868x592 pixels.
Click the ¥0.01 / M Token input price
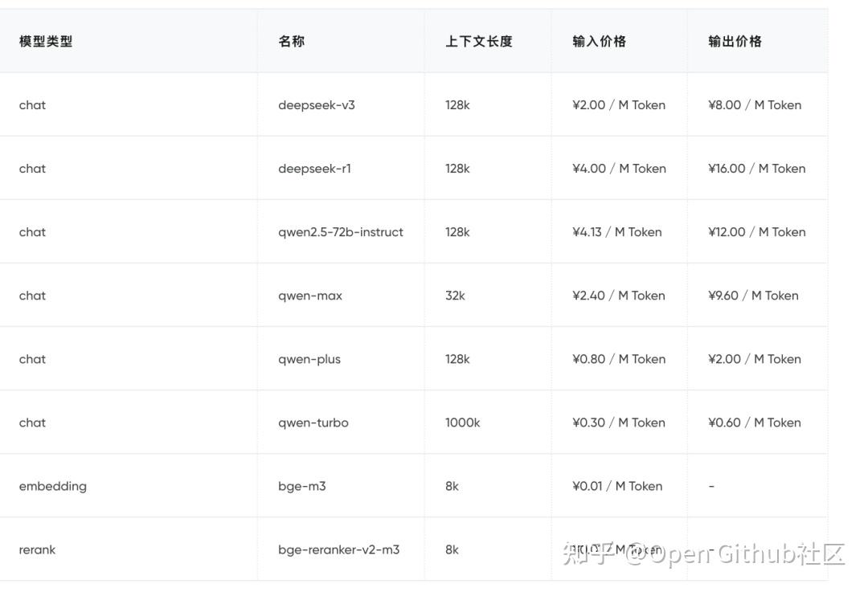coord(617,486)
